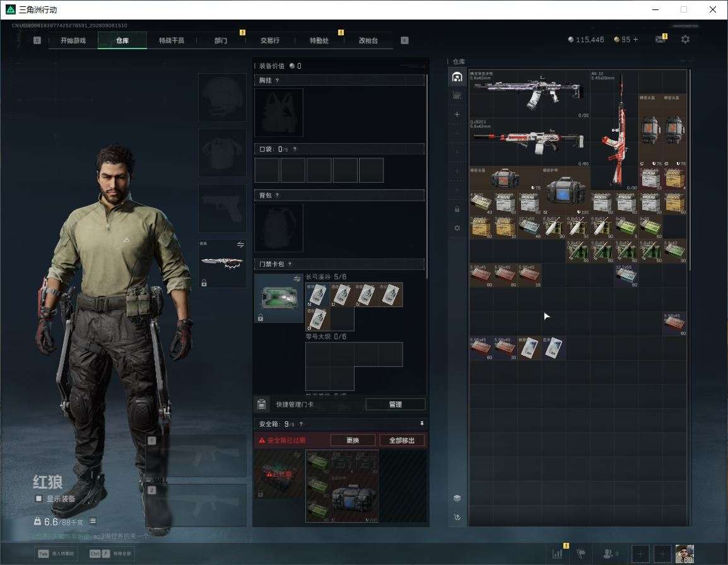
Task: Open the 特勤处 tab
Action: [319, 40]
